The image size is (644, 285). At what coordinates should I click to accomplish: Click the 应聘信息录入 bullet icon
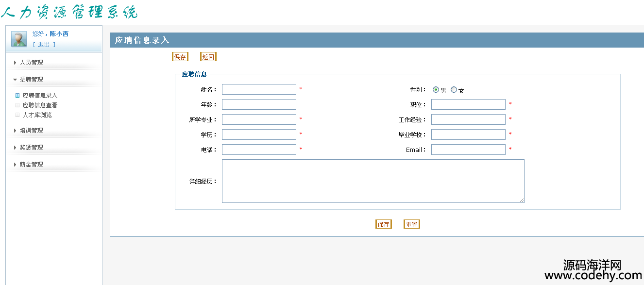click(x=17, y=96)
